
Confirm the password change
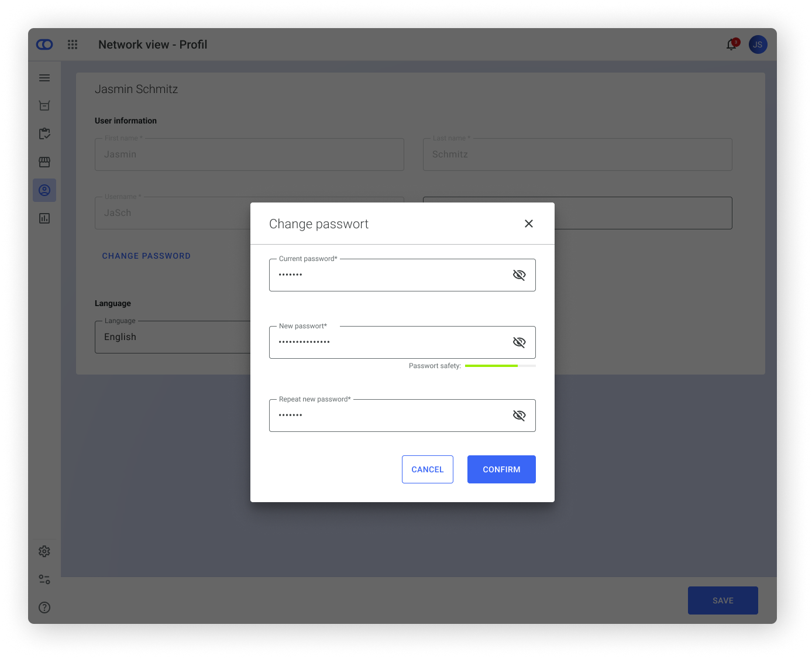(x=501, y=469)
